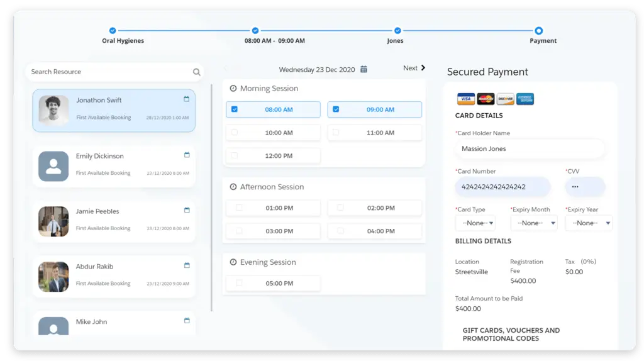The width and height of the screenshot is (644, 361).
Task: Click Gift Cards, Vouchers and Promotional Codes heading
Action: click(x=511, y=335)
